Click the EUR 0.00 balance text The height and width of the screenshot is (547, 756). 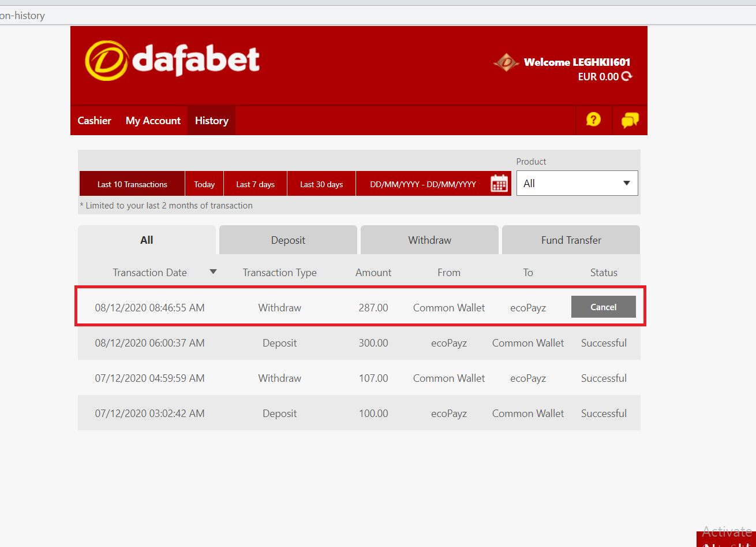pos(598,76)
